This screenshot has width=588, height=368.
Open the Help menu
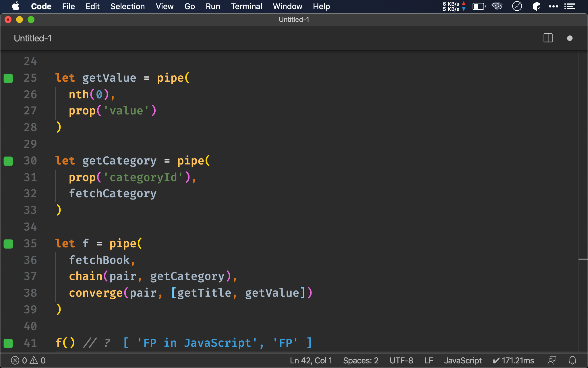(x=321, y=6)
